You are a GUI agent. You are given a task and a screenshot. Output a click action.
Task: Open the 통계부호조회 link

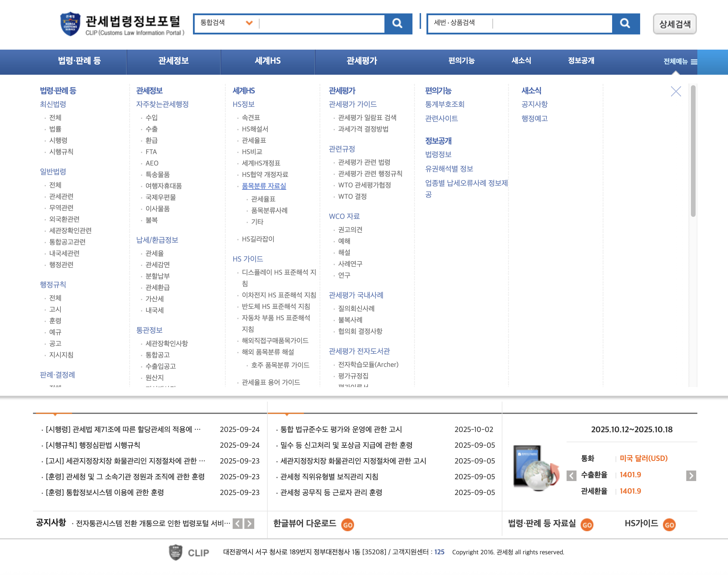pyautogui.click(x=445, y=104)
